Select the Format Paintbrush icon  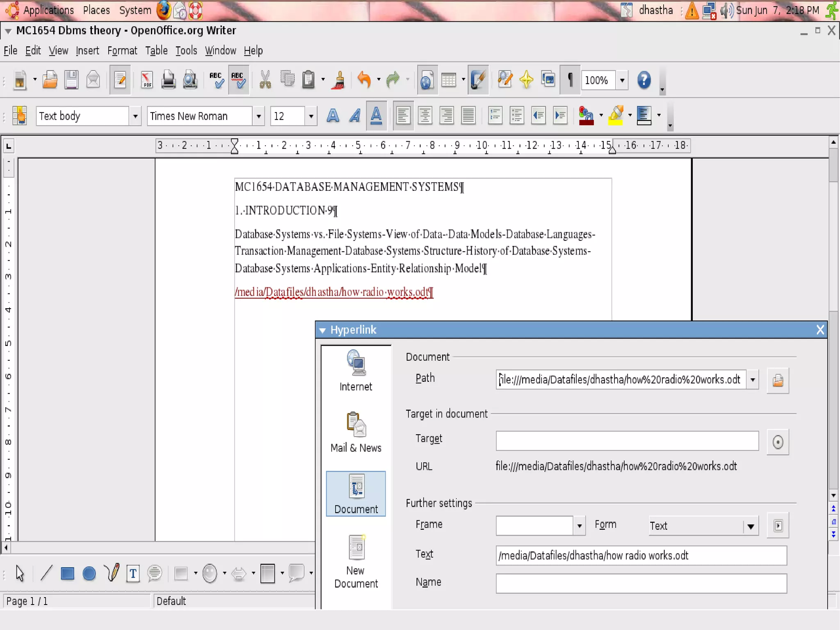click(339, 80)
